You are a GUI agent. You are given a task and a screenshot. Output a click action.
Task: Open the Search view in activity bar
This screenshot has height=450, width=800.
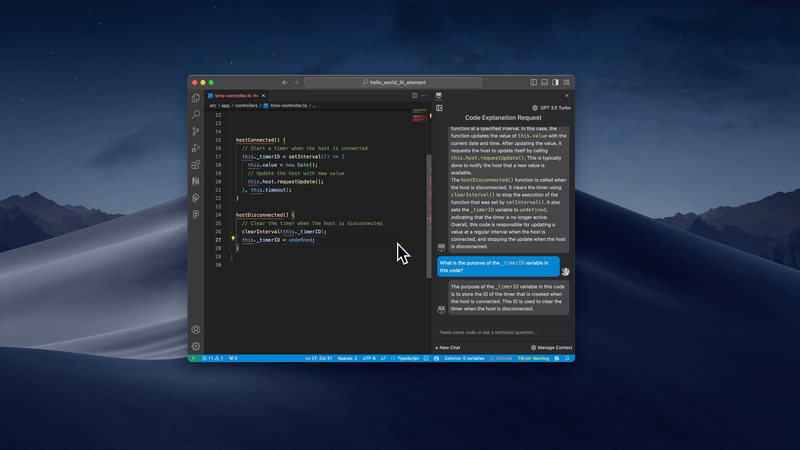(196, 114)
